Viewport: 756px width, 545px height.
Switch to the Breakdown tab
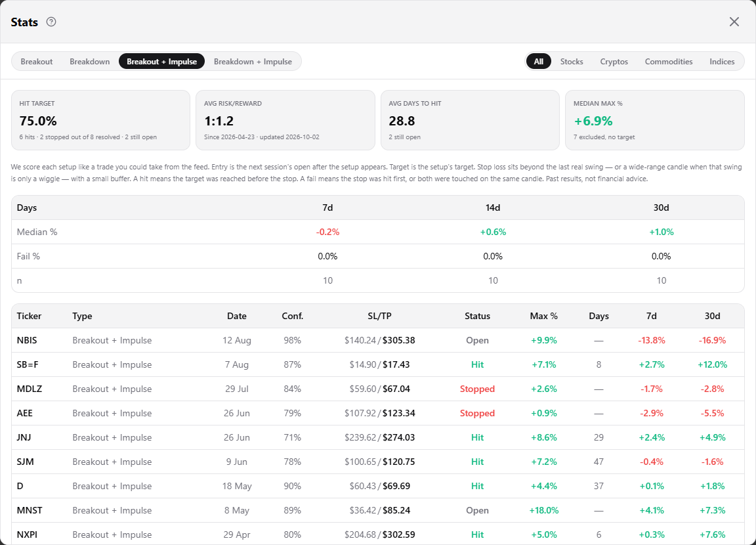point(90,61)
